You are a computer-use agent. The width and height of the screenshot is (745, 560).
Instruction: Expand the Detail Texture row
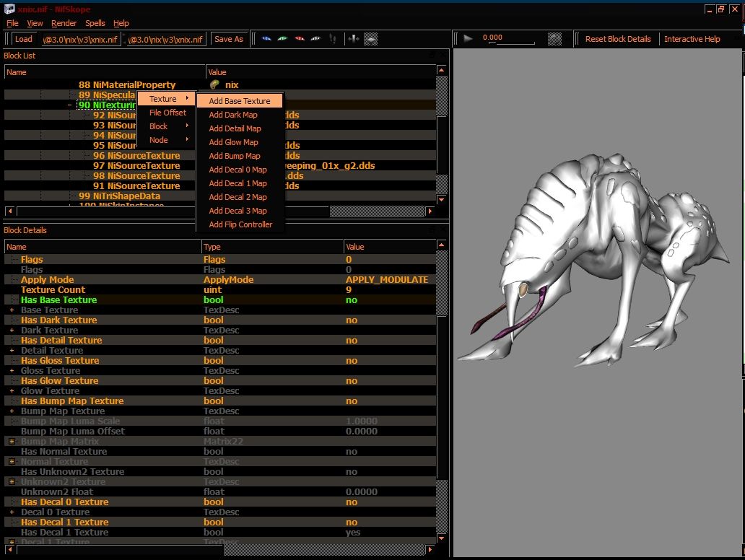[12, 351]
